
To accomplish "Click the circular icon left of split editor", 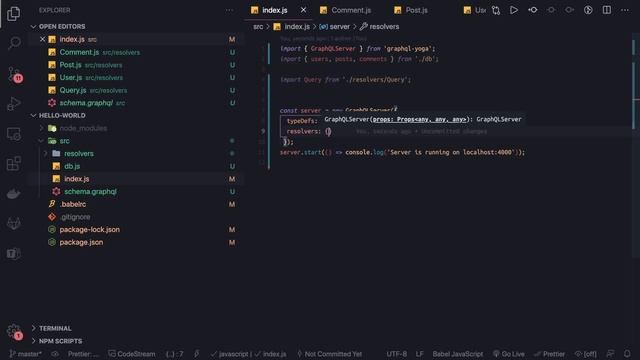I will [588, 10].
